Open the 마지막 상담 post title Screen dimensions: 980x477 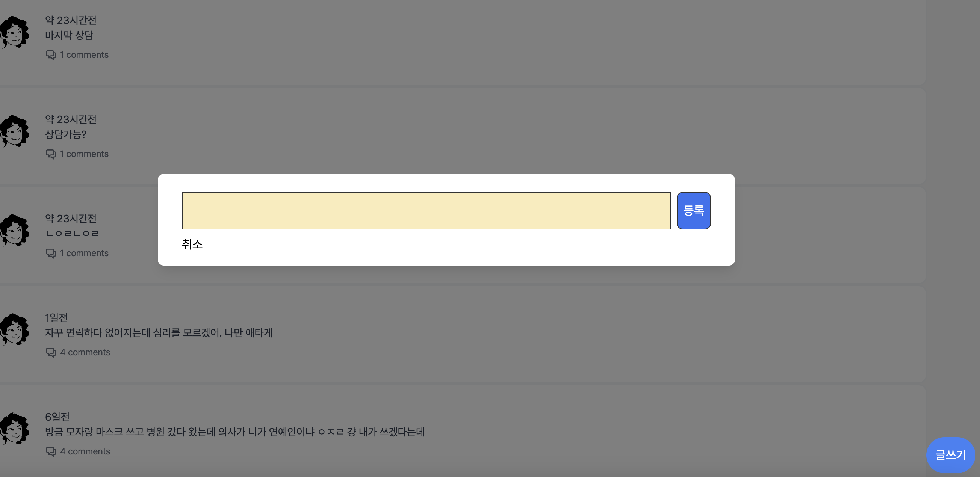pyautogui.click(x=69, y=35)
